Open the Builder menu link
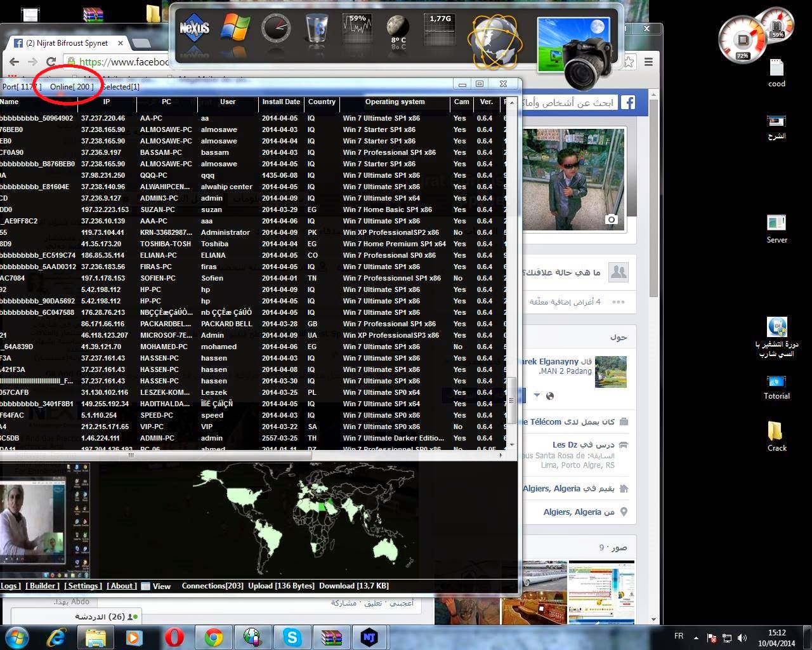The width and height of the screenshot is (812, 650). pos(43,586)
